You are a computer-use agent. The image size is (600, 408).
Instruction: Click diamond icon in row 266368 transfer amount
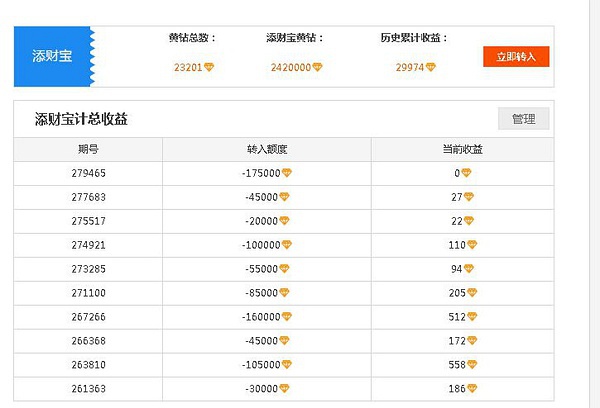284,340
